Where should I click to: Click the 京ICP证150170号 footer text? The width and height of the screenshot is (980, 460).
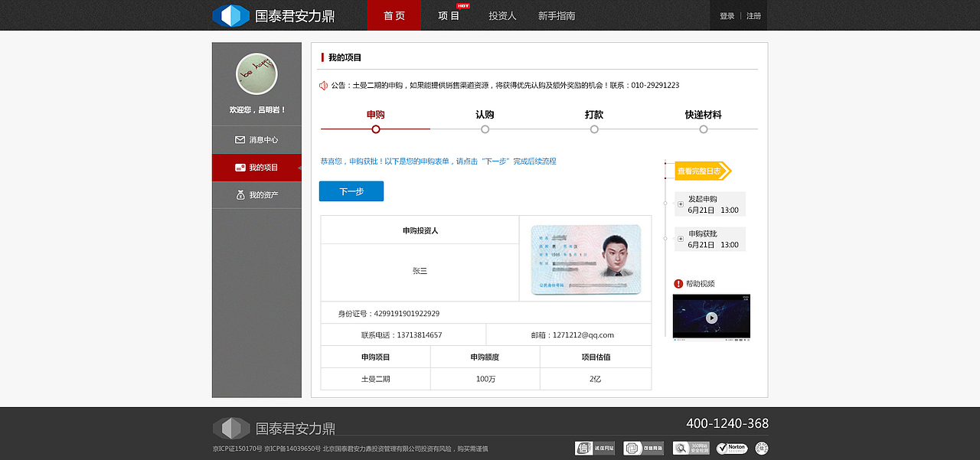[x=237, y=449]
